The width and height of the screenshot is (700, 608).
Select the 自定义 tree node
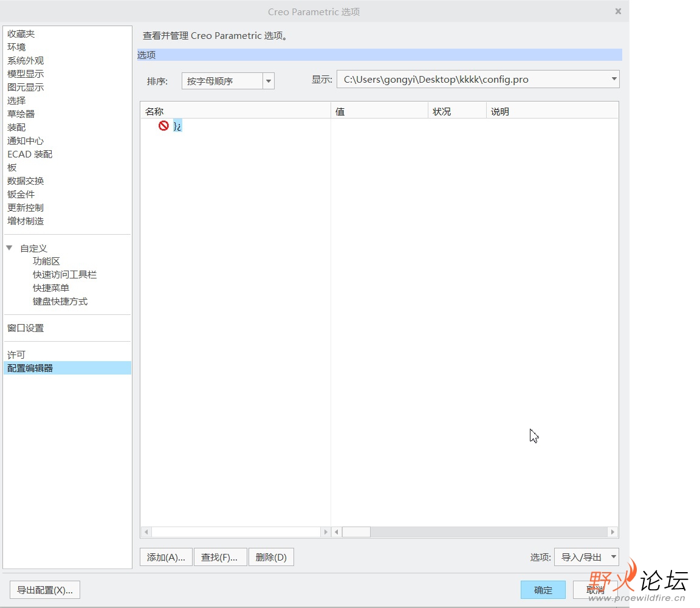coord(33,248)
